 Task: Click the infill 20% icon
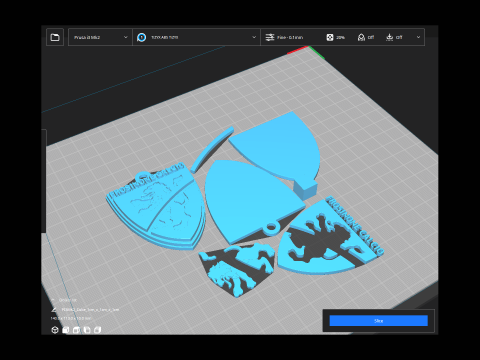tap(329, 37)
